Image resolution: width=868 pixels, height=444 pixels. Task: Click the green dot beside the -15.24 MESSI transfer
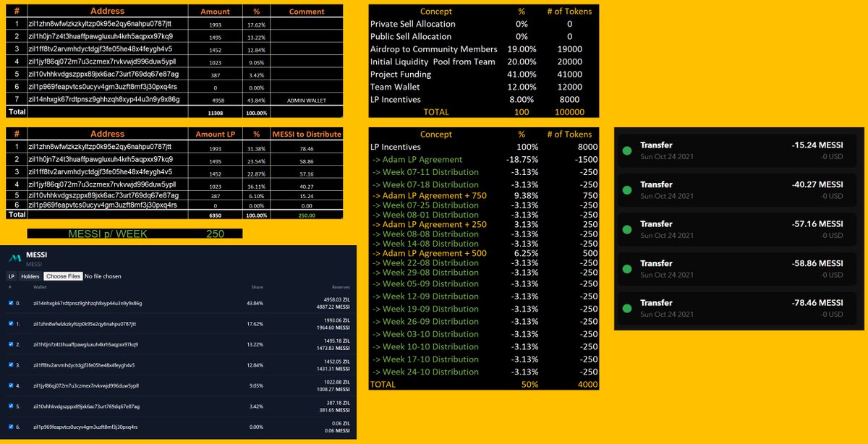click(x=627, y=150)
